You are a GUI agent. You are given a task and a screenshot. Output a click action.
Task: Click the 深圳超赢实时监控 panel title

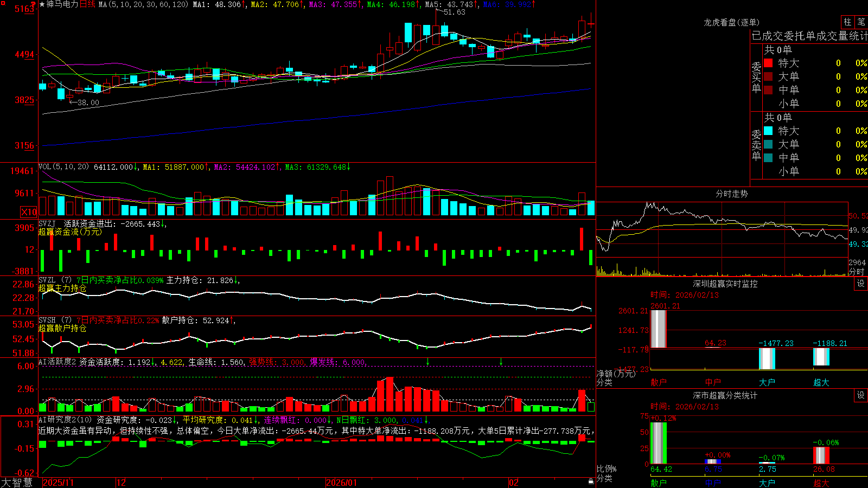coord(725,284)
